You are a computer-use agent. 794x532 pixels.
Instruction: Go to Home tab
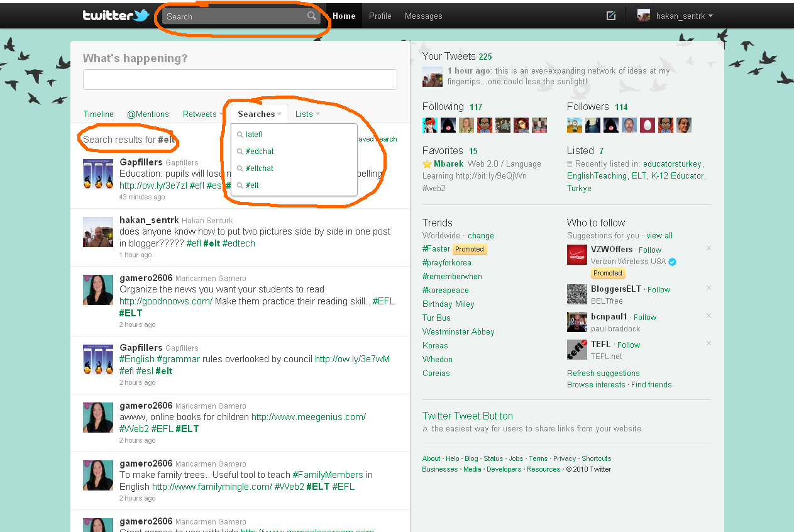coord(344,16)
